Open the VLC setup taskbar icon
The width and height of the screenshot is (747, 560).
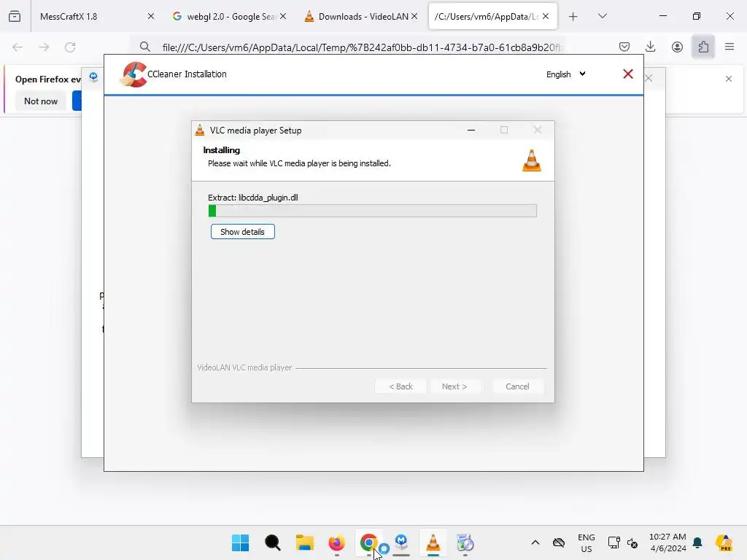(433, 542)
